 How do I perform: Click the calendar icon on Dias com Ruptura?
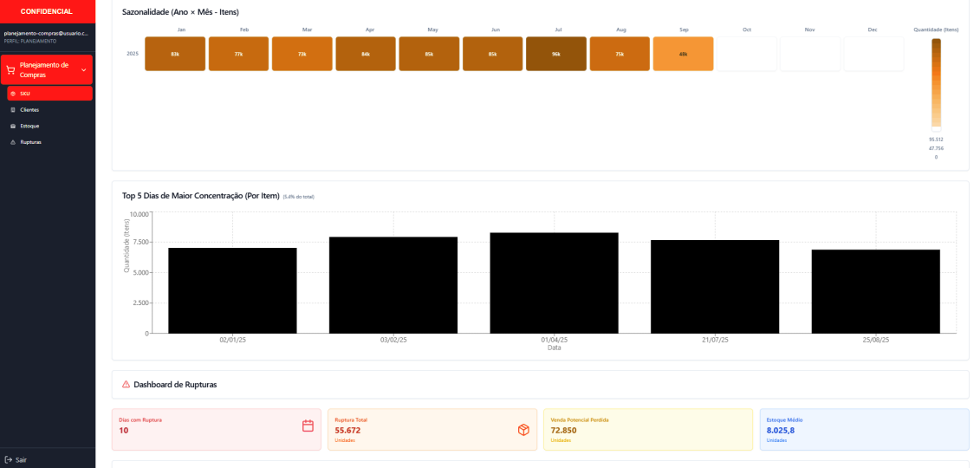(308, 426)
